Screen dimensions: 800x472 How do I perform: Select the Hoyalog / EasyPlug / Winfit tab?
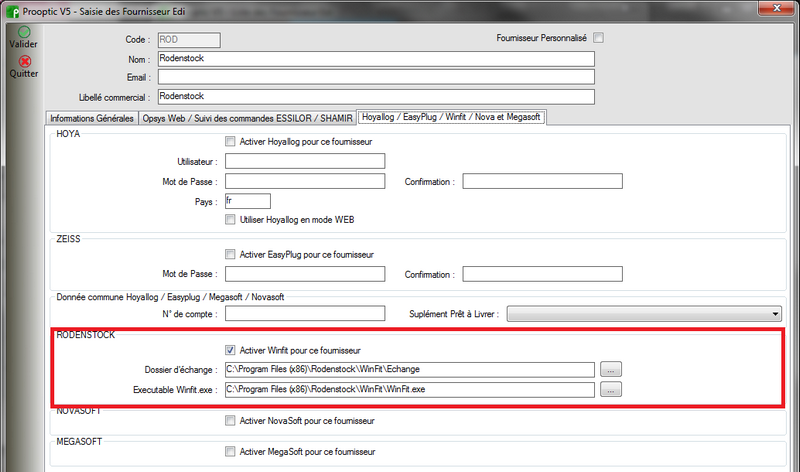(451, 117)
